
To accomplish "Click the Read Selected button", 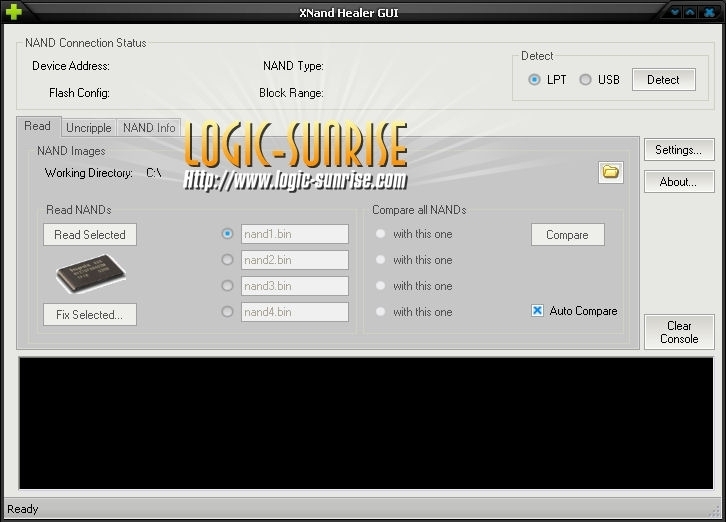I will click(x=90, y=234).
